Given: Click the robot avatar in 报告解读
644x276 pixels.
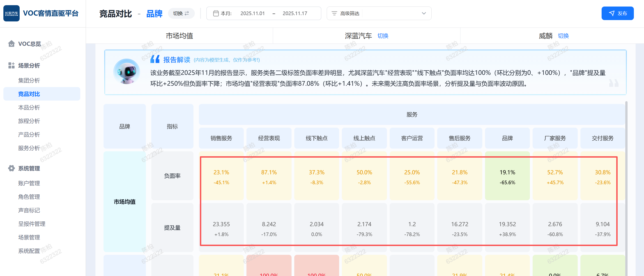Looking at the screenshot, I should [126, 72].
